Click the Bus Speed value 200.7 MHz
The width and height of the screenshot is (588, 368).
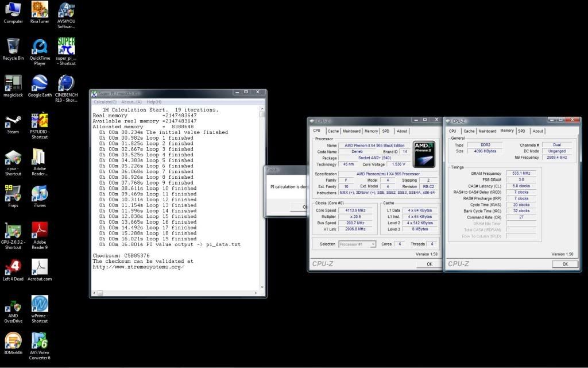pos(355,223)
